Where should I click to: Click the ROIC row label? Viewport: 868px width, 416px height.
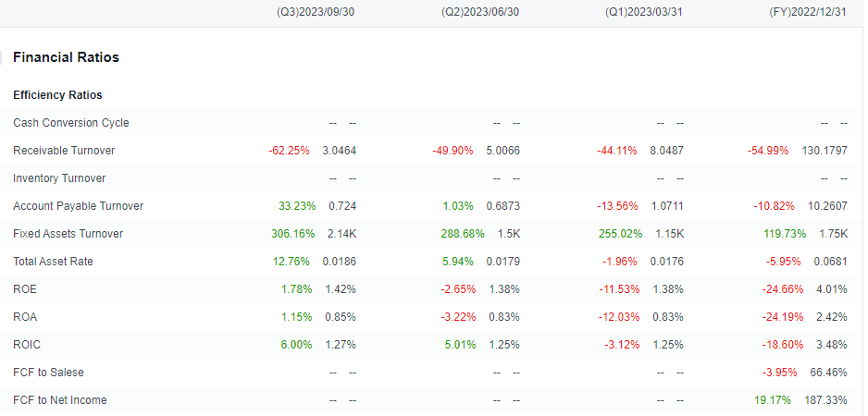[x=27, y=345]
